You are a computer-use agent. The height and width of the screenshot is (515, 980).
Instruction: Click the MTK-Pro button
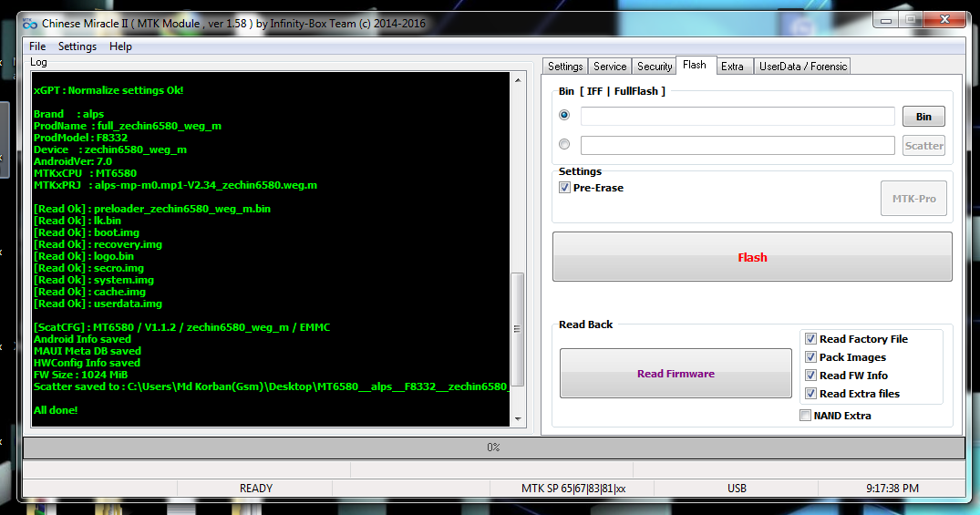click(x=913, y=199)
